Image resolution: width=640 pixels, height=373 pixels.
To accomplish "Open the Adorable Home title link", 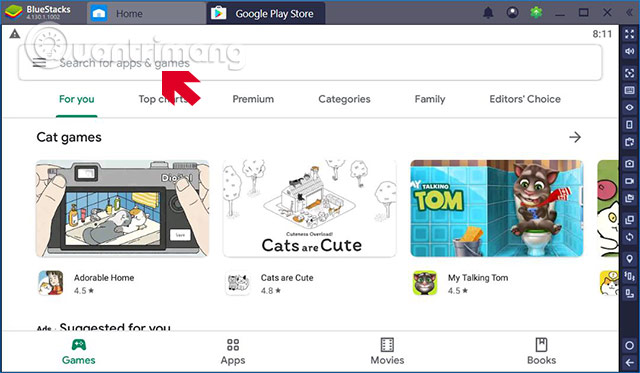I will click(104, 278).
